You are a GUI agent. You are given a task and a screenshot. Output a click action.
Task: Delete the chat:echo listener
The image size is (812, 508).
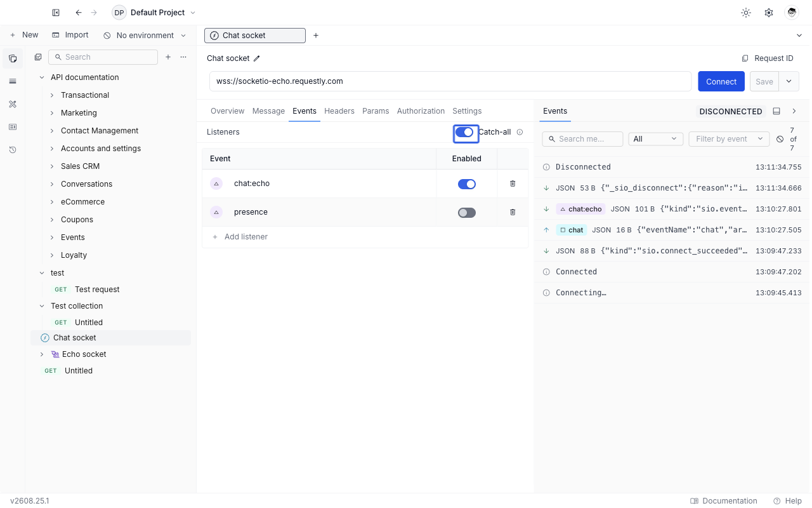(x=513, y=184)
